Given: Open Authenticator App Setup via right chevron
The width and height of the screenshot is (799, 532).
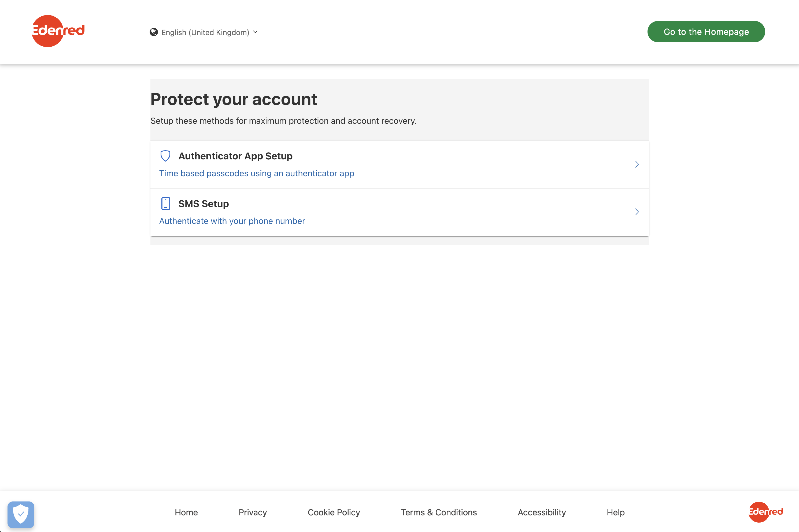Looking at the screenshot, I should pyautogui.click(x=637, y=164).
